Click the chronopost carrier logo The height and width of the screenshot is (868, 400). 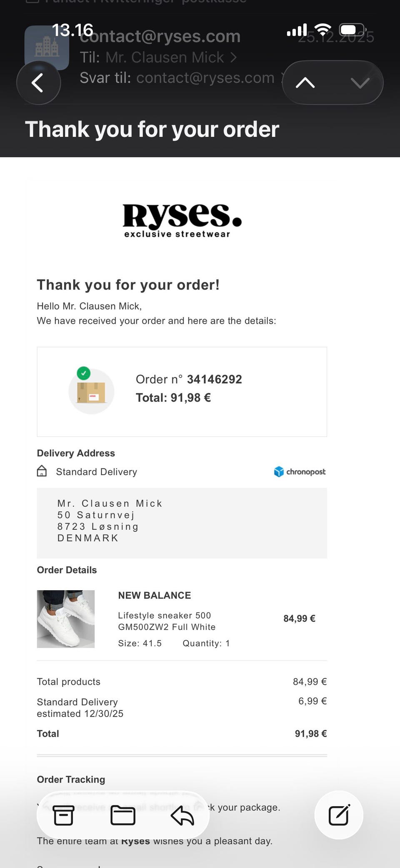(300, 472)
